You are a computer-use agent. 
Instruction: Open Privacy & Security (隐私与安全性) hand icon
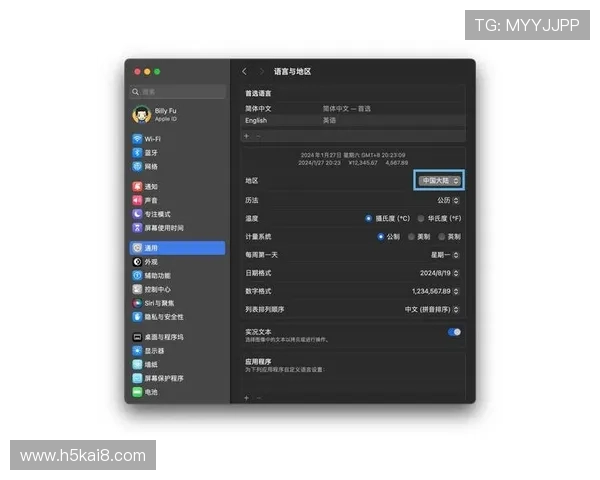click(137, 317)
